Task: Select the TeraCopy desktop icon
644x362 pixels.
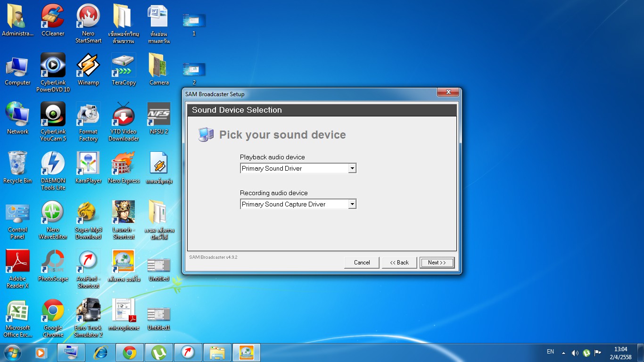Action: (x=124, y=70)
